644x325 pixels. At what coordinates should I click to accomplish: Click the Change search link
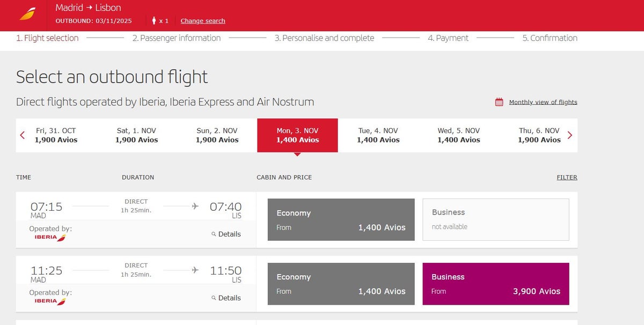[203, 21]
